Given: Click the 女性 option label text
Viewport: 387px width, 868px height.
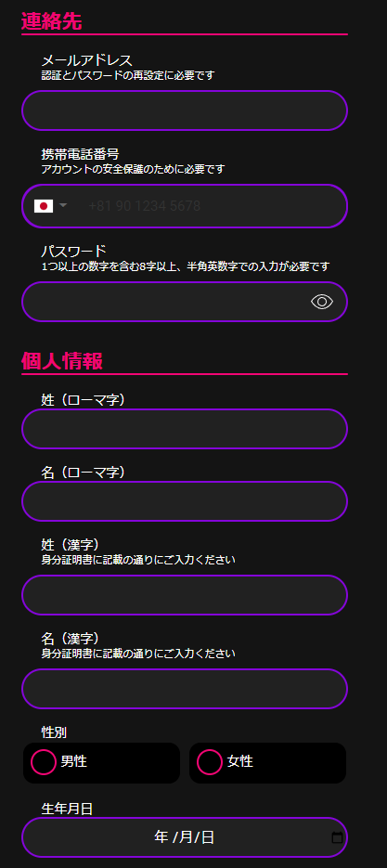Looking at the screenshot, I should point(239,762).
